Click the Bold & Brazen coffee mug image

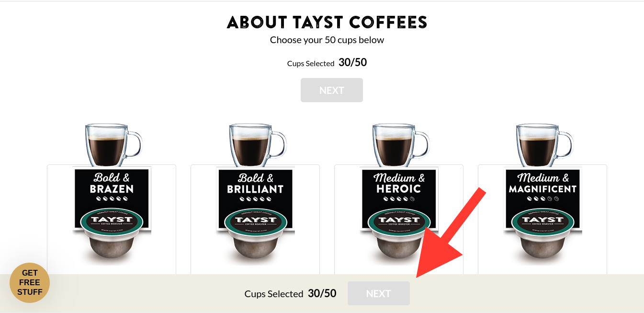113,145
